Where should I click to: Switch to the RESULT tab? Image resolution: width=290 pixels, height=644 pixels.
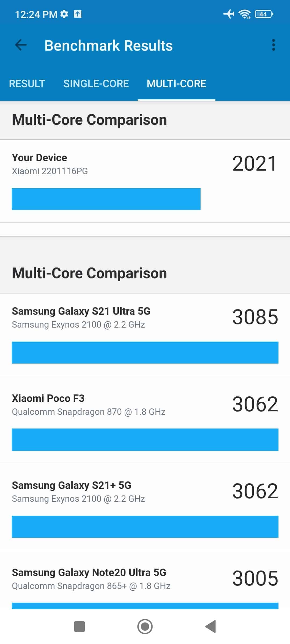27,84
